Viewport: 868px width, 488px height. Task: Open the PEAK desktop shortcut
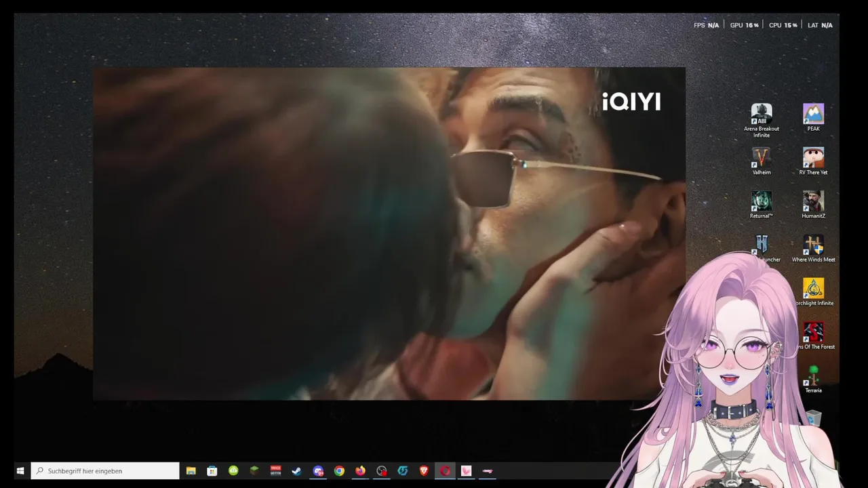click(813, 117)
